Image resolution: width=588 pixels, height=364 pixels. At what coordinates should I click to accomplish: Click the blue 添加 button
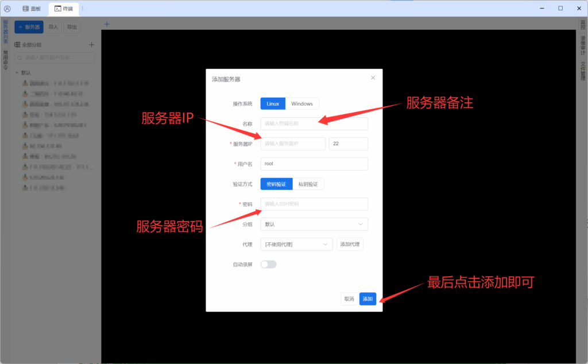tap(367, 299)
